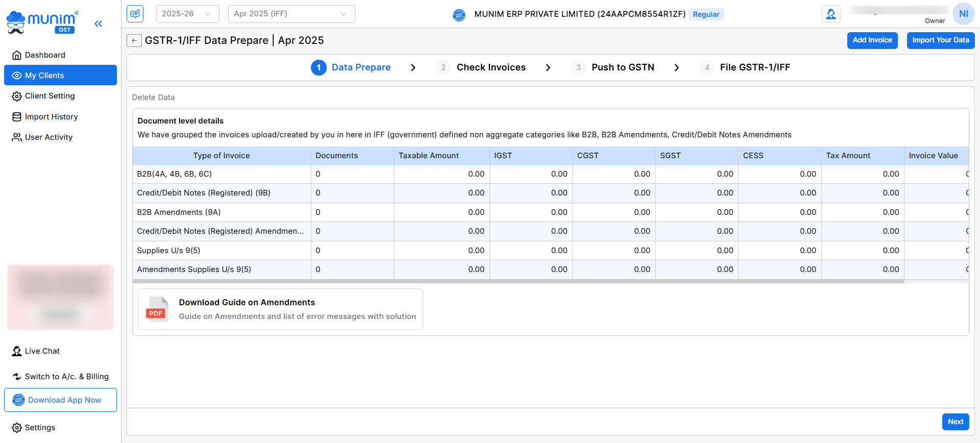Go to the Check Invoices step
The width and height of the screenshot is (980, 443).
pos(491,67)
